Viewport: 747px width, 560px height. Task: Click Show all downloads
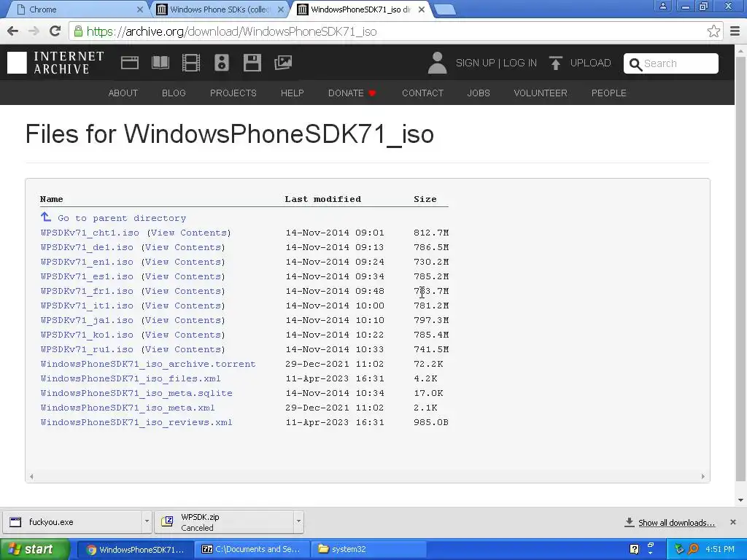click(676, 523)
